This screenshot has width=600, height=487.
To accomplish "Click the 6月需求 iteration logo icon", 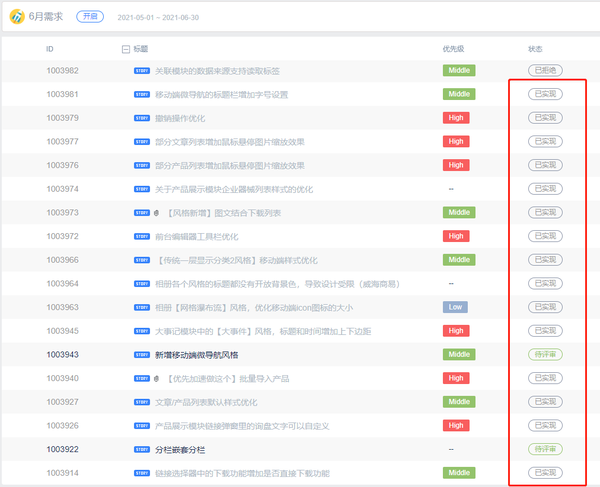I will click(x=16, y=18).
